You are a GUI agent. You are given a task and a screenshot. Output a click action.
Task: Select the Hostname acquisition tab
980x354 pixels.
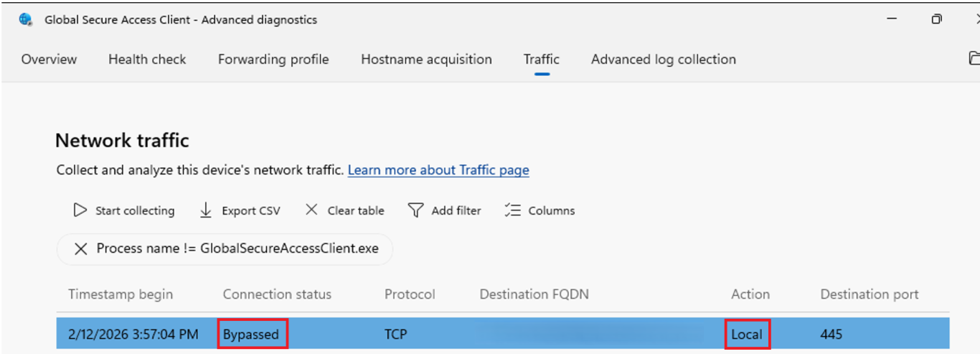pos(426,60)
